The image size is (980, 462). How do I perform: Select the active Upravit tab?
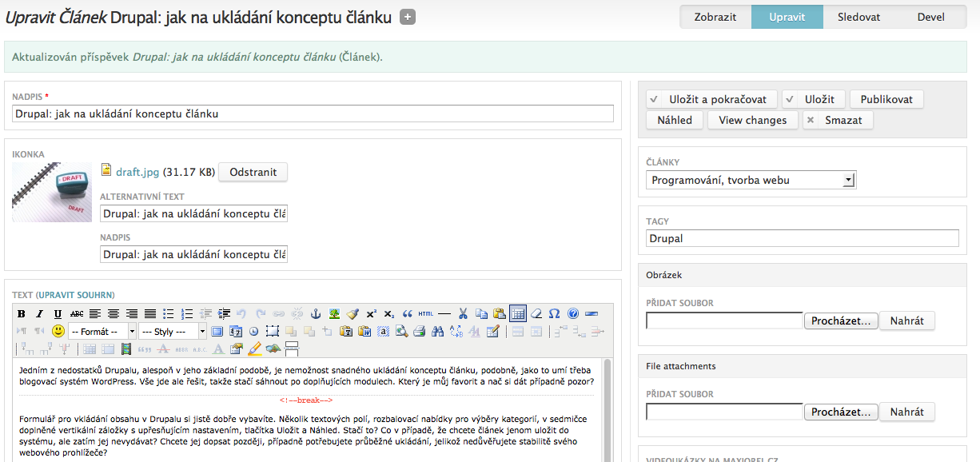(x=787, y=17)
